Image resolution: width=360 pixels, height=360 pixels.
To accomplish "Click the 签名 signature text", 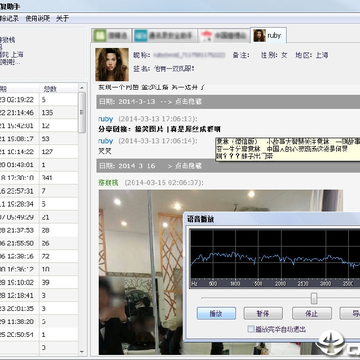I will 164,69.
